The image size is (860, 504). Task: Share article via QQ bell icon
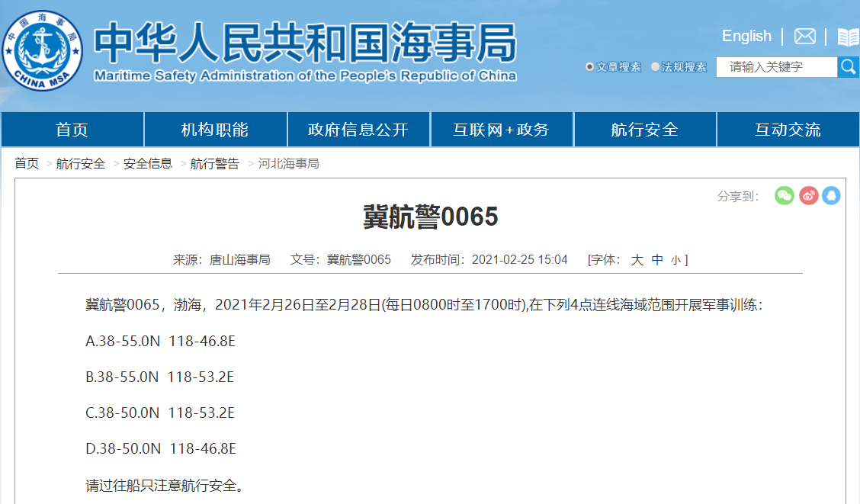click(831, 196)
